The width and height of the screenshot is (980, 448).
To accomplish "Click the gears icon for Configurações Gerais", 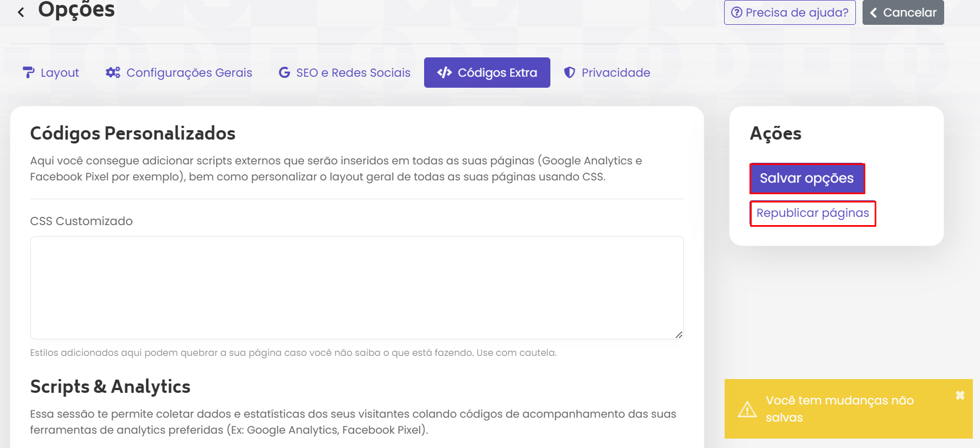I will [113, 72].
